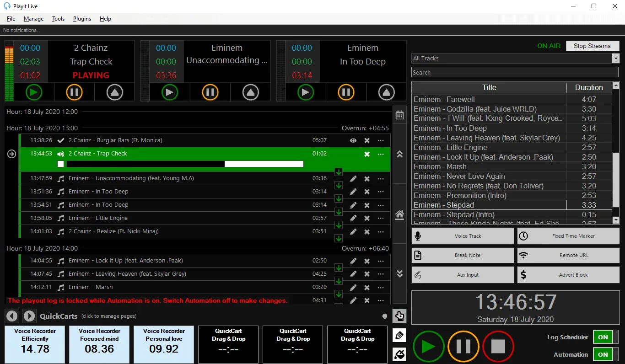Viewport: 625px width, 364px height.
Task: Select the pencil edit mode icon beside QuickCarts
Action: [x=399, y=335]
